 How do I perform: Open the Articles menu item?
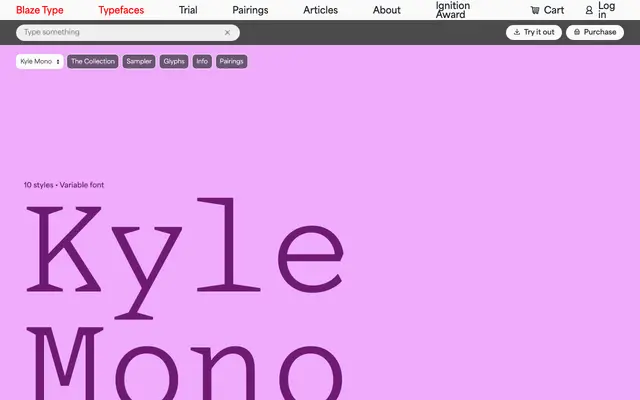pyautogui.click(x=320, y=10)
